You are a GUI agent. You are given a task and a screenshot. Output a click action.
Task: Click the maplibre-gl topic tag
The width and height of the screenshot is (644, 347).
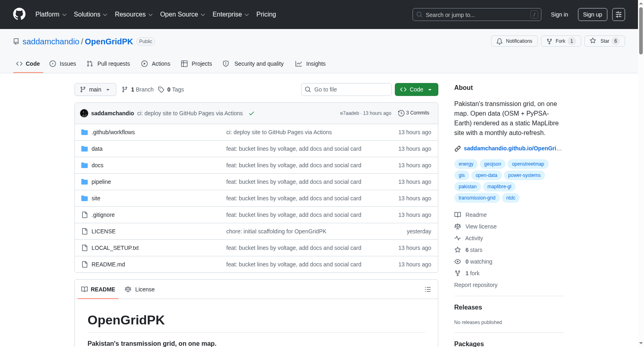click(500, 187)
